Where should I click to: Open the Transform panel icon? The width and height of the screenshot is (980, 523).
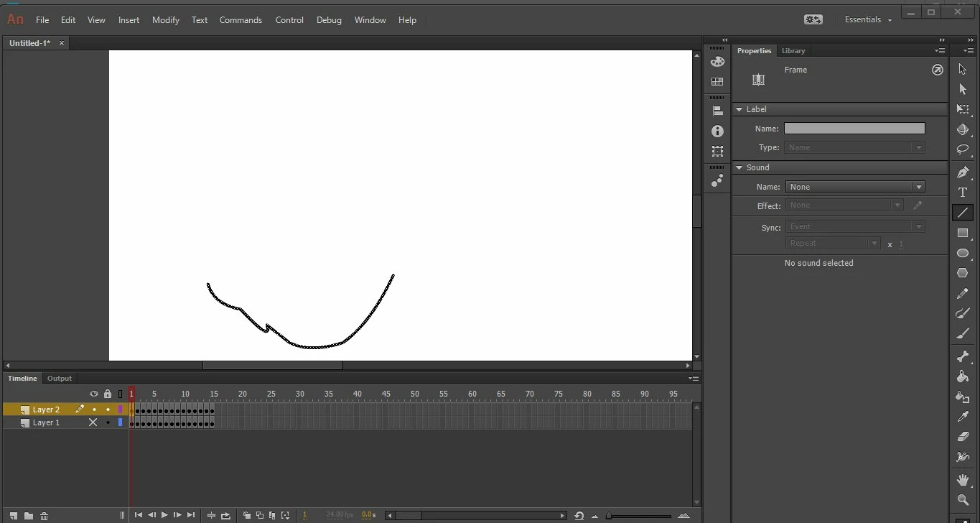click(x=717, y=151)
